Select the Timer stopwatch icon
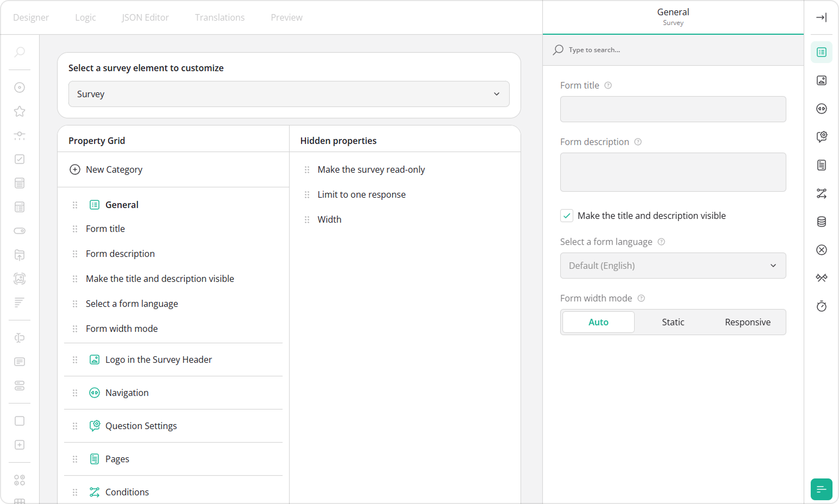 pos(822,306)
